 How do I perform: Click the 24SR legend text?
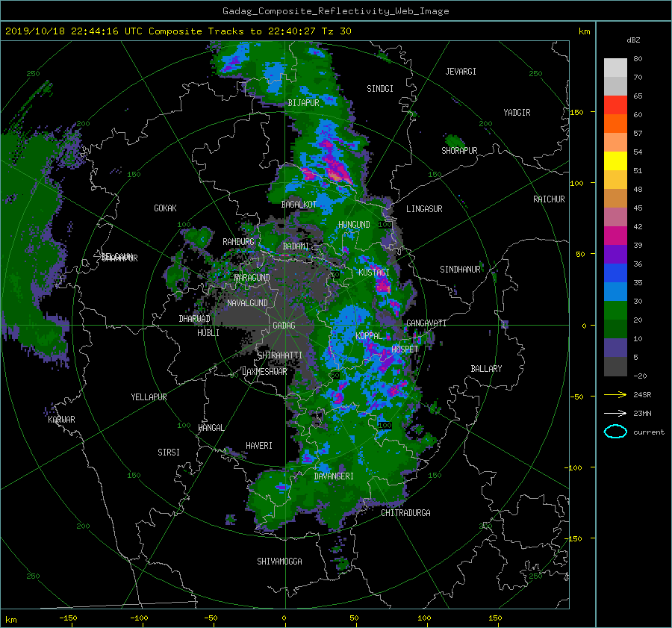[x=642, y=395]
